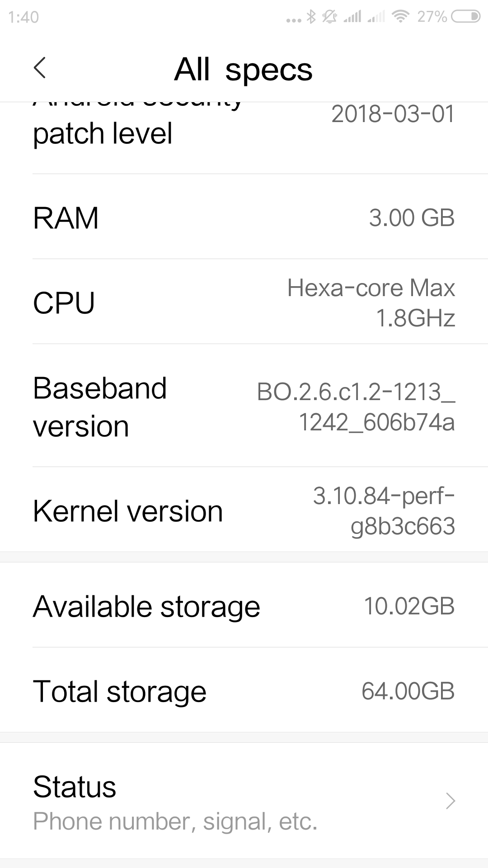Tap the back arrow icon
The width and height of the screenshot is (488, 868).
pos(40,68)
